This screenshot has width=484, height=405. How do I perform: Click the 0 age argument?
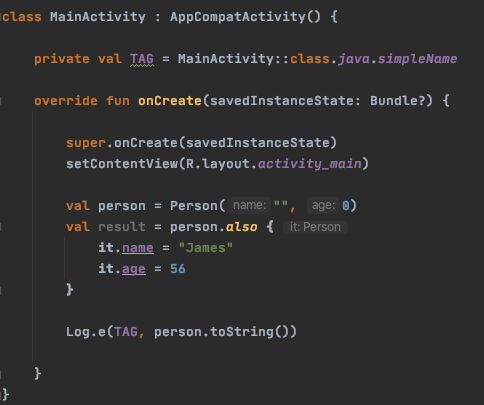point(346,206)
